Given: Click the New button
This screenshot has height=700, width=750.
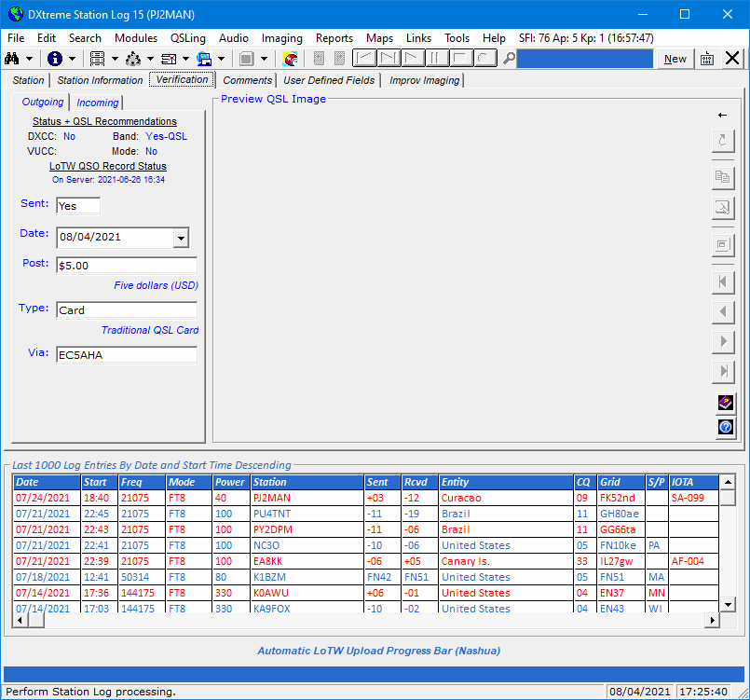Looking at the screenshot, I should point(675,59).
